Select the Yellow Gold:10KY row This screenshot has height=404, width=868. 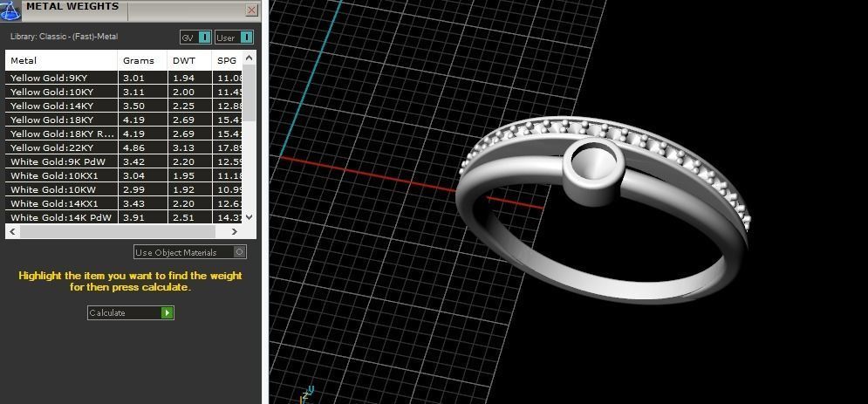(x=124, y=92)
